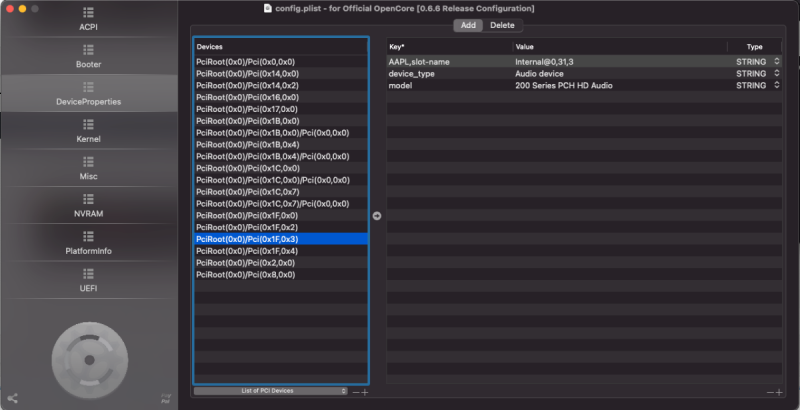Add device with plus under Devices list
The width and height of the screenshot is (800, 410).
365,392
